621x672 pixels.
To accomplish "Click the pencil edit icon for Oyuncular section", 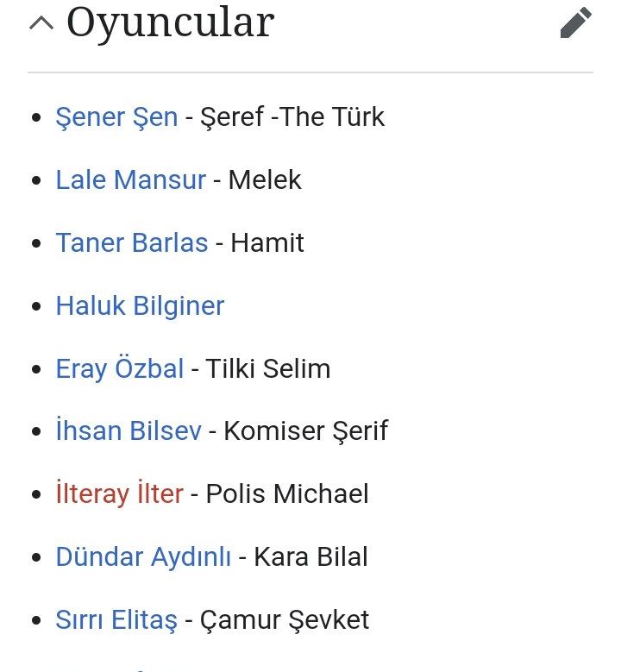I will (x=575, y=22).
